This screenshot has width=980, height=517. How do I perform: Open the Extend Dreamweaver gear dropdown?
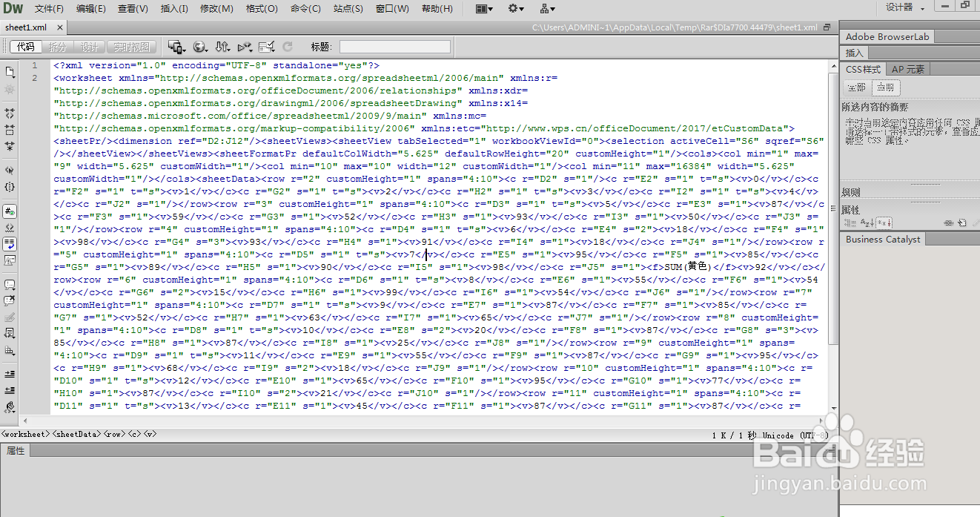[x=516, y=9]
